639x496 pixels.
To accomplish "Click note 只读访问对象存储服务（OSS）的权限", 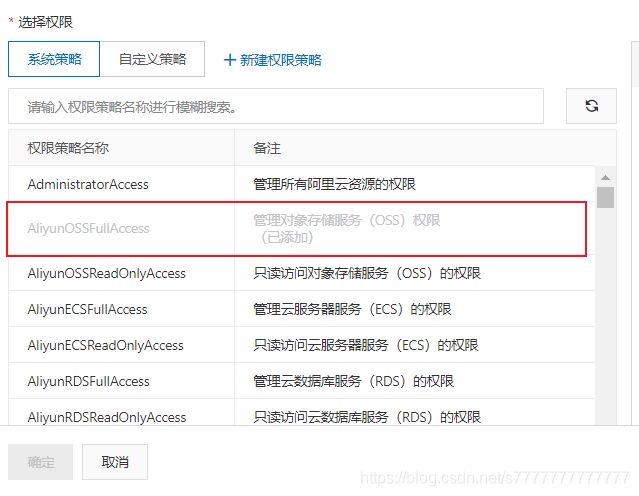I will [367, 273].
